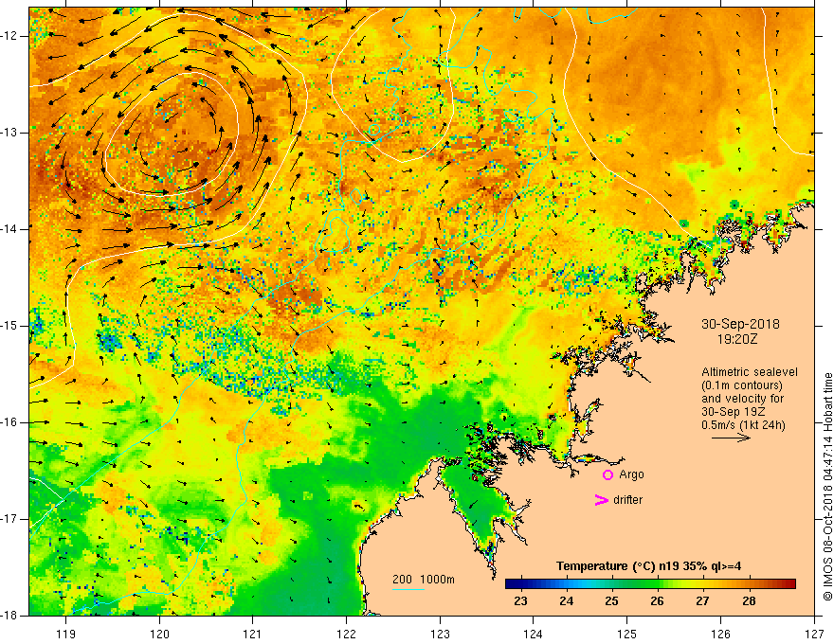This screenshot has width=834, height=644.
Task: Click the latitude axis label -15
Action: tap(10, 326)
